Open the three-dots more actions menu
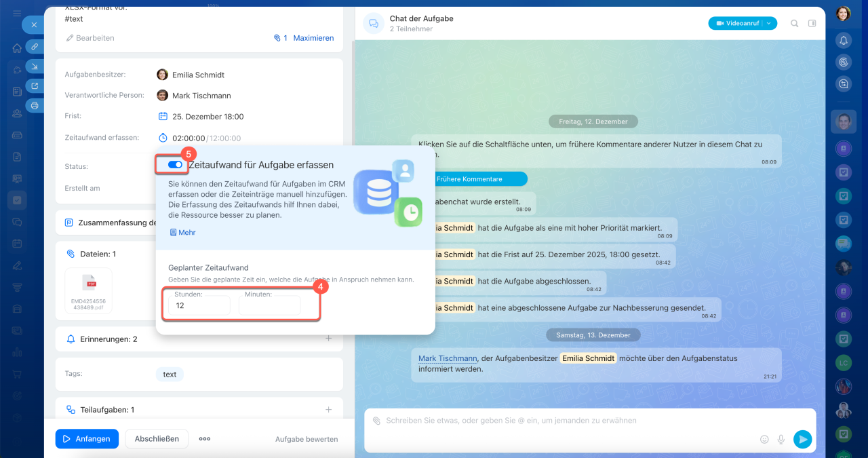Viewport: 868px width, 458px height. coord(205,439)
